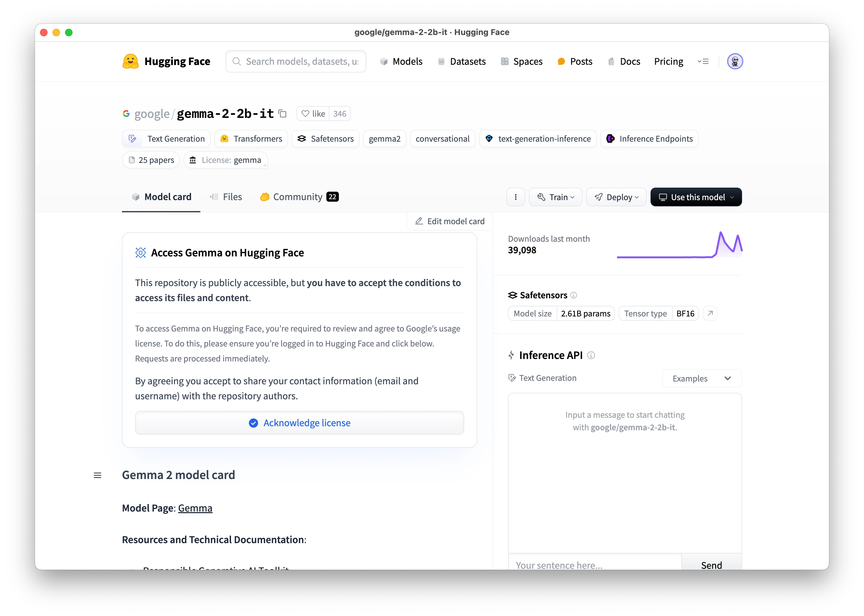
Task: Go to Spaces in the navbar
Action: (x=521, y=62)
